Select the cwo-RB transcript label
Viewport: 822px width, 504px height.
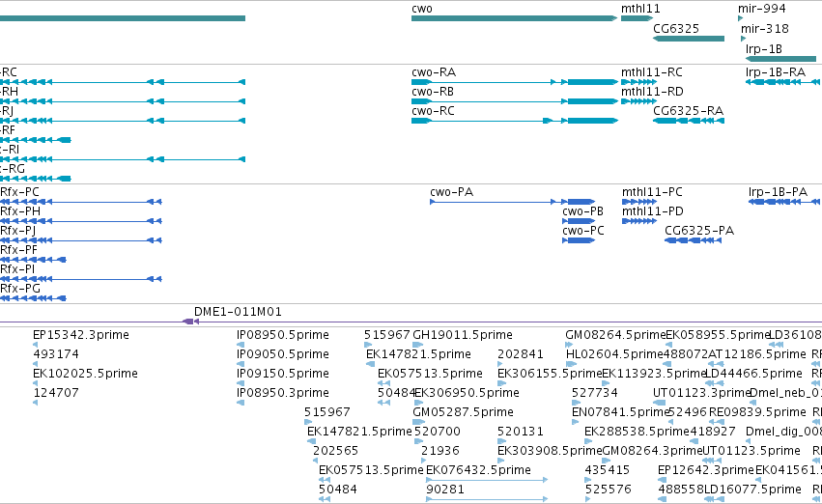tap(433, 92)
